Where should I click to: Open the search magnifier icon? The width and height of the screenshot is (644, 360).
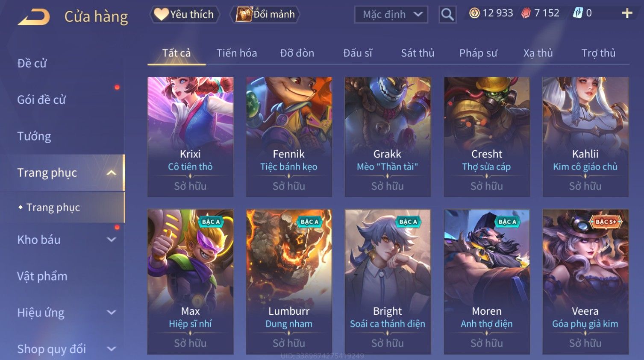447,15
